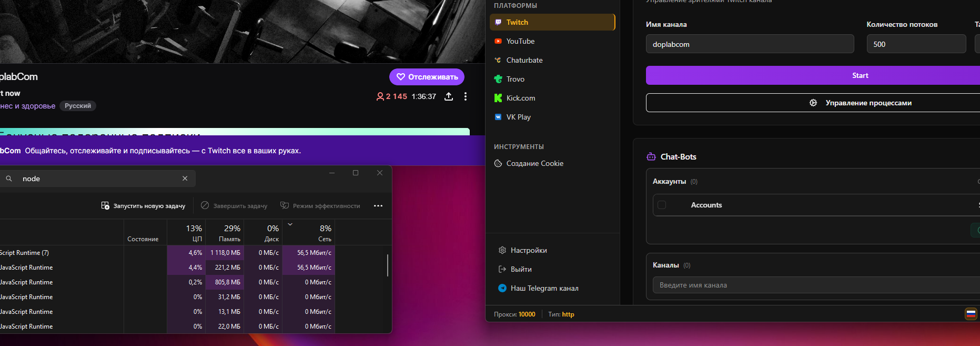
Task: Click Выйти to log out
Action: point(521,269)
